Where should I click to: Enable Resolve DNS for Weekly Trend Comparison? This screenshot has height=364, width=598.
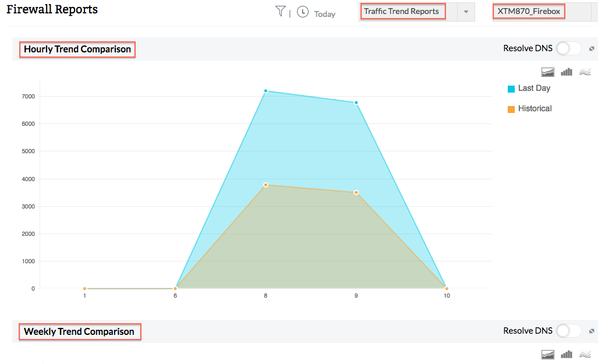[x=568, y=330]
